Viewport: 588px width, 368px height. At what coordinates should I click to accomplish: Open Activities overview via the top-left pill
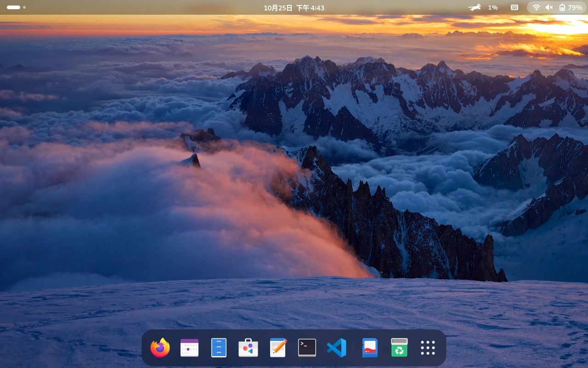coord(13,7)
